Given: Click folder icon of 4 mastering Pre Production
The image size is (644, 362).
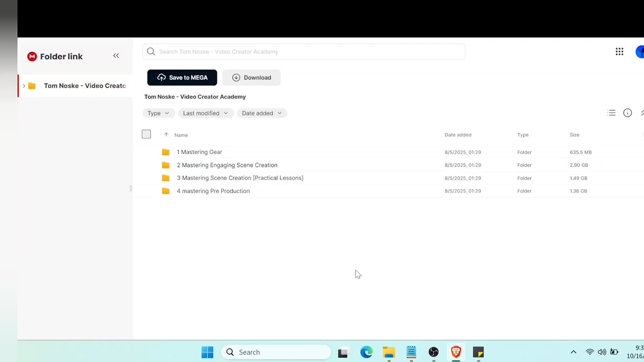Looking at the screenshot, I should coord(166,191).
